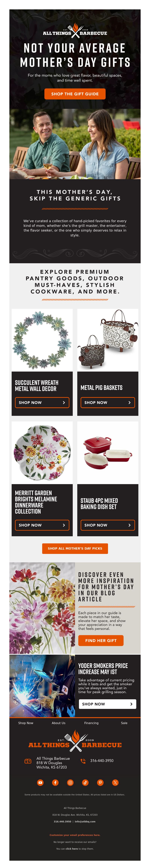Open Financing in footer navigation

tap(91, 723)
